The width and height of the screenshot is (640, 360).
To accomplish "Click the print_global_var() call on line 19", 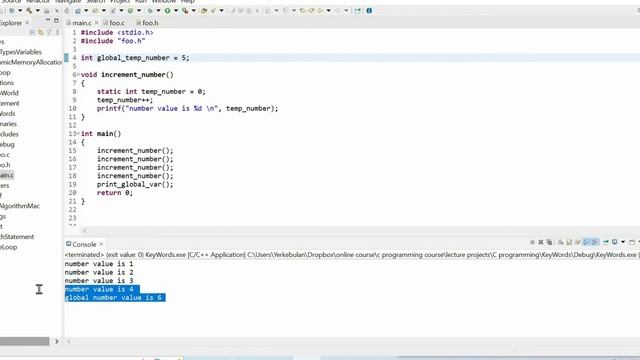I will tap(135, 184).
